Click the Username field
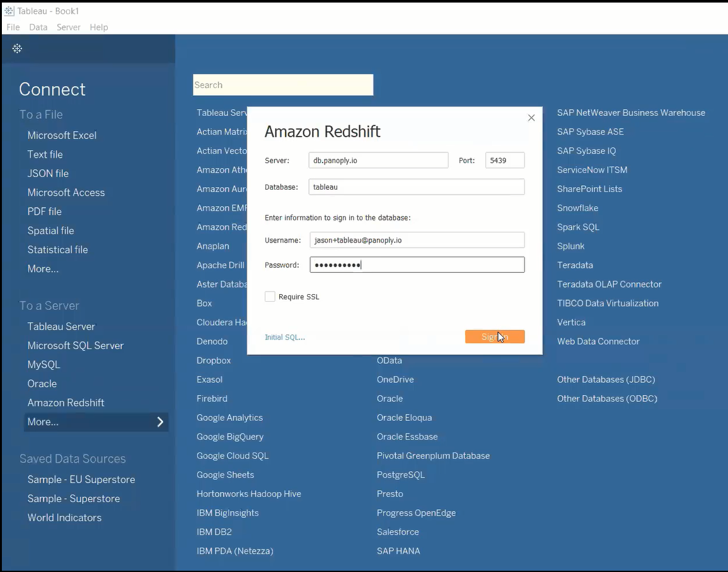 417,240
